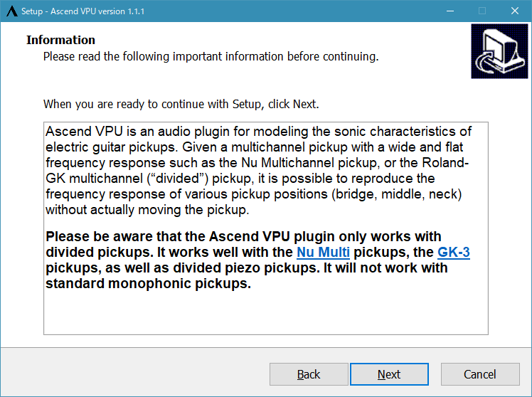This screenshot has height=397, width=532.
Task: Go to previous page with Back
Action: (x=309, y=374)
